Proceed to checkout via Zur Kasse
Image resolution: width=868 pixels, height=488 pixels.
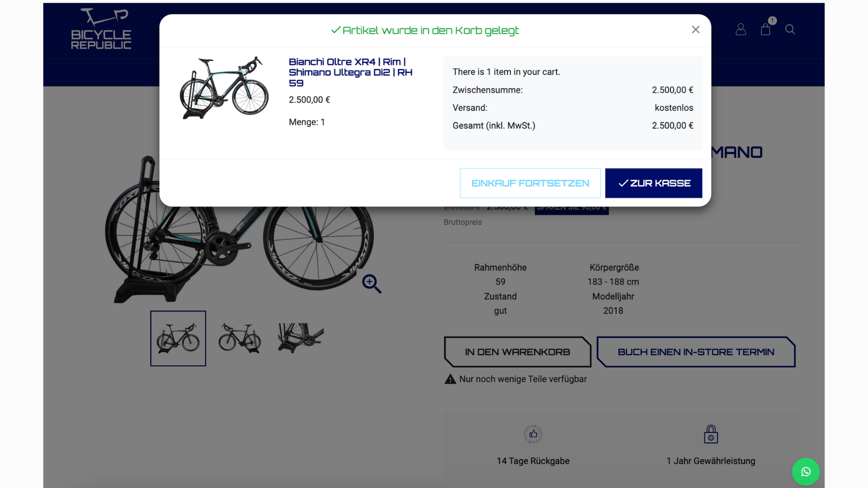[654, 183]
